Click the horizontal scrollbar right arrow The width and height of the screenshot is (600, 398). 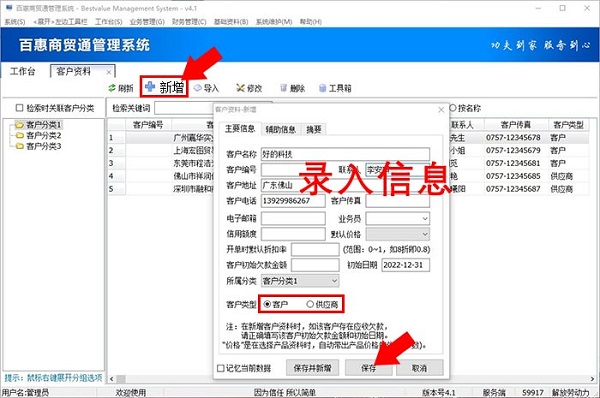point(592,379)
